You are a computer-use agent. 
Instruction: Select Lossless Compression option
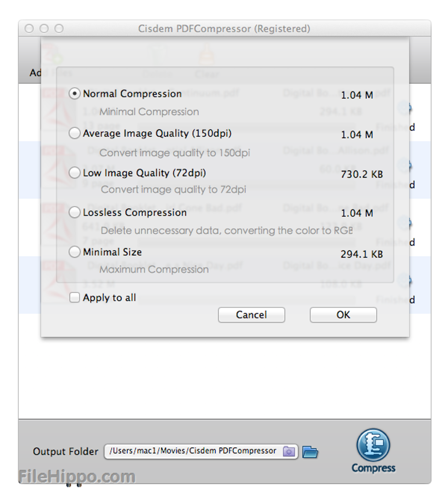click(x=75, y=212)
